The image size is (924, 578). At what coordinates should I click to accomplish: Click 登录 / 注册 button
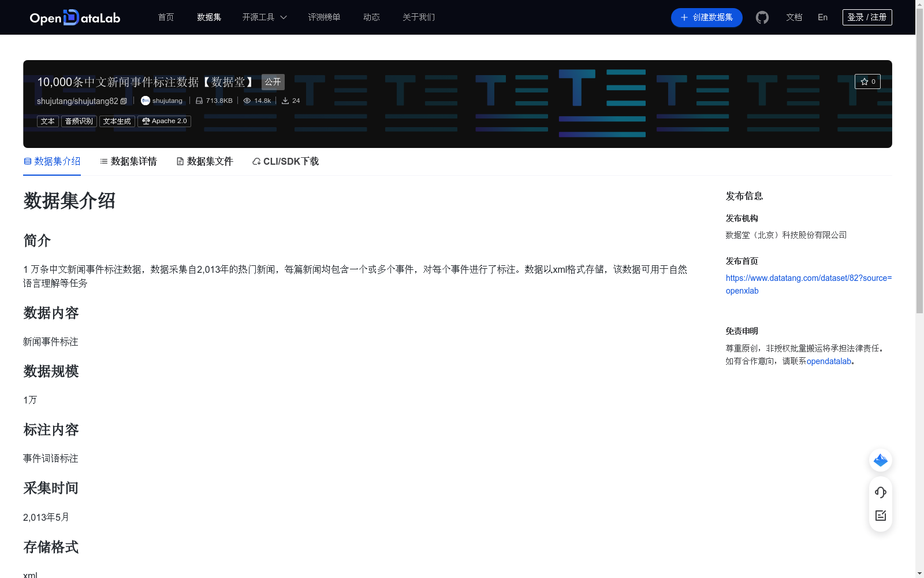(867, 17)
